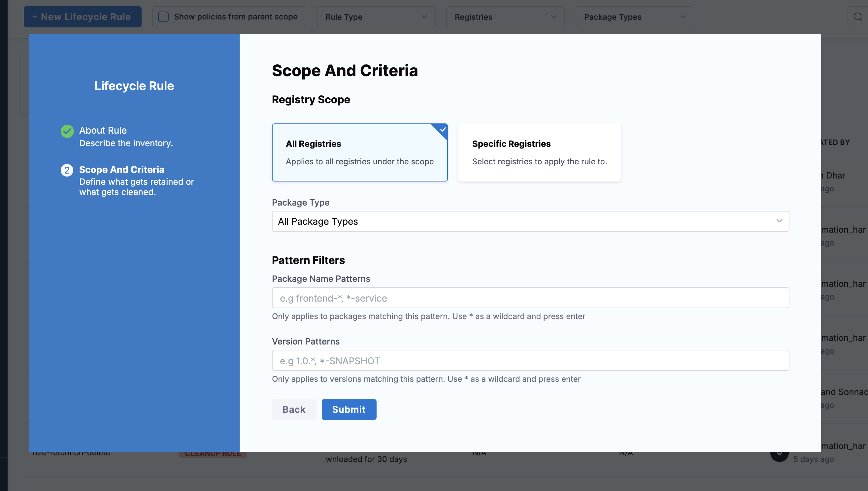Expand the All Package Types dropdown

click(x=530, y=221)
